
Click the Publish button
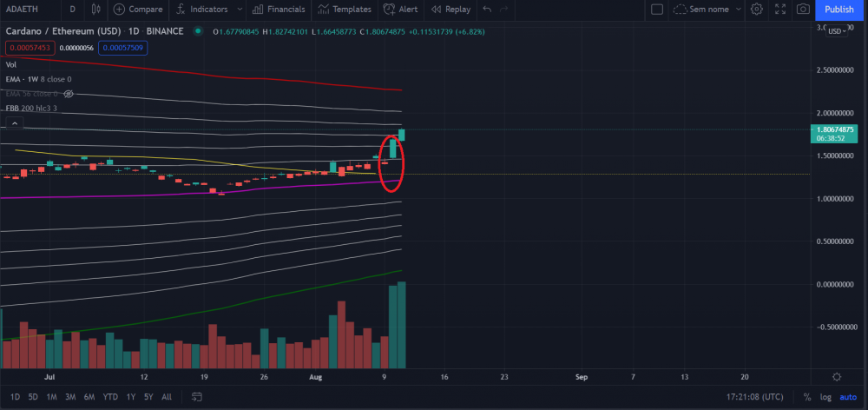[x=839, y=10]
